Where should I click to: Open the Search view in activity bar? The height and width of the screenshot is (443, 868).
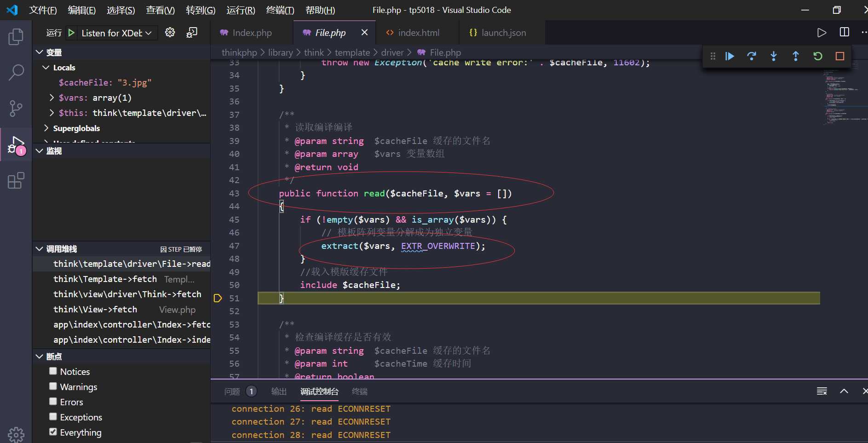(x=16, y=73)
